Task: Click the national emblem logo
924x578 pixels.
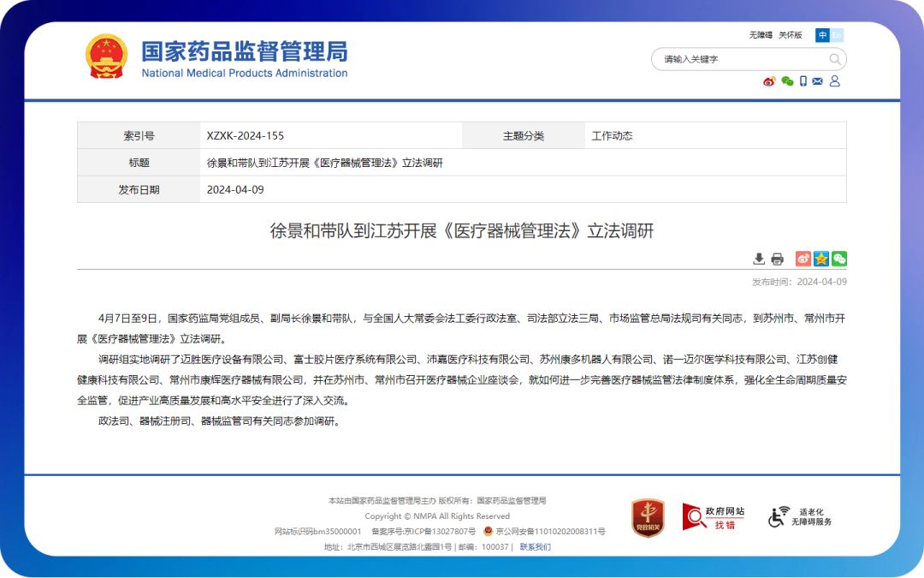Action: [x=106, y=57]
